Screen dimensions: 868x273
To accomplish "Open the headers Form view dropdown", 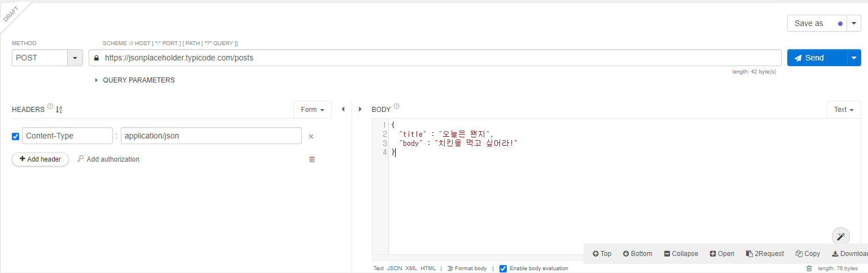I will pos(312,110).
